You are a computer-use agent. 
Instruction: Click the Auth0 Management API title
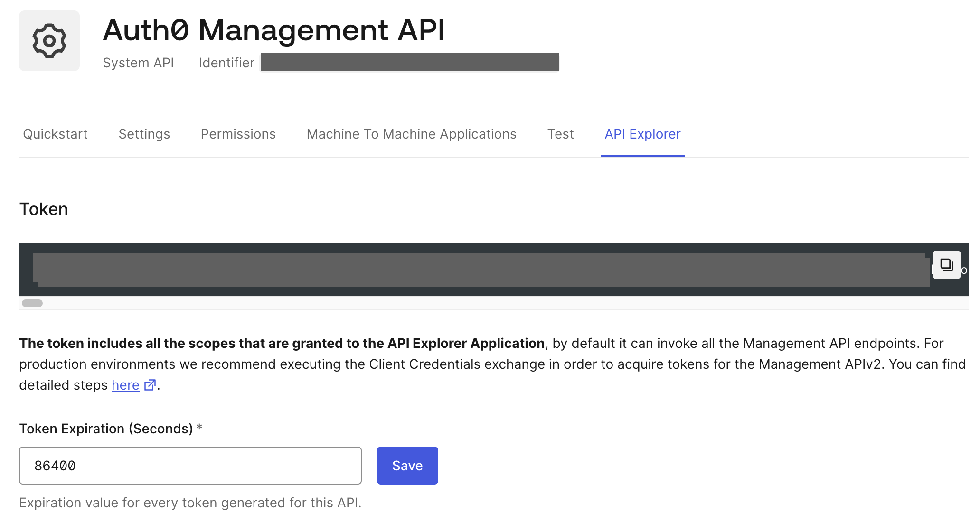(x=273, y=30)
